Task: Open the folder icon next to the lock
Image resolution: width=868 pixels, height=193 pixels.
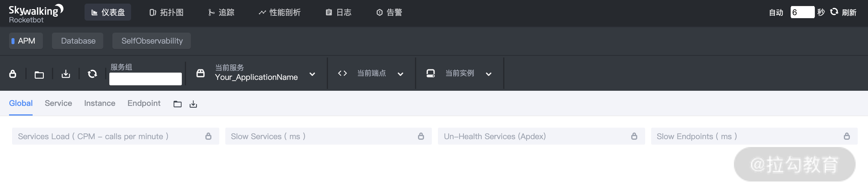Action: (x=39, y=74)
